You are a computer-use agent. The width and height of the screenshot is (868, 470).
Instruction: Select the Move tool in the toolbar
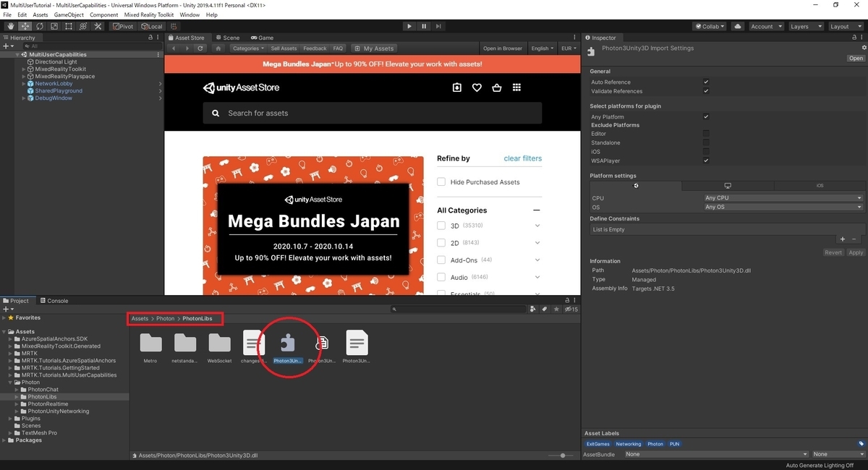25,26
